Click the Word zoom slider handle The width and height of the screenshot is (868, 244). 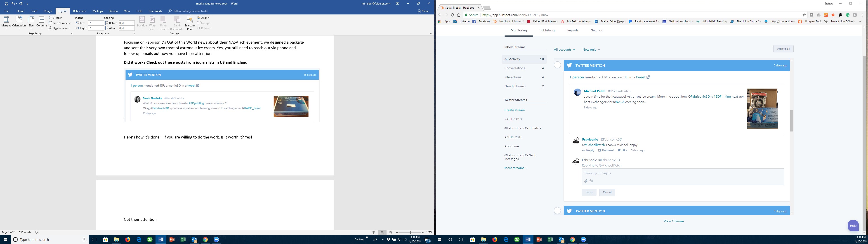click(x=410, y=232)
